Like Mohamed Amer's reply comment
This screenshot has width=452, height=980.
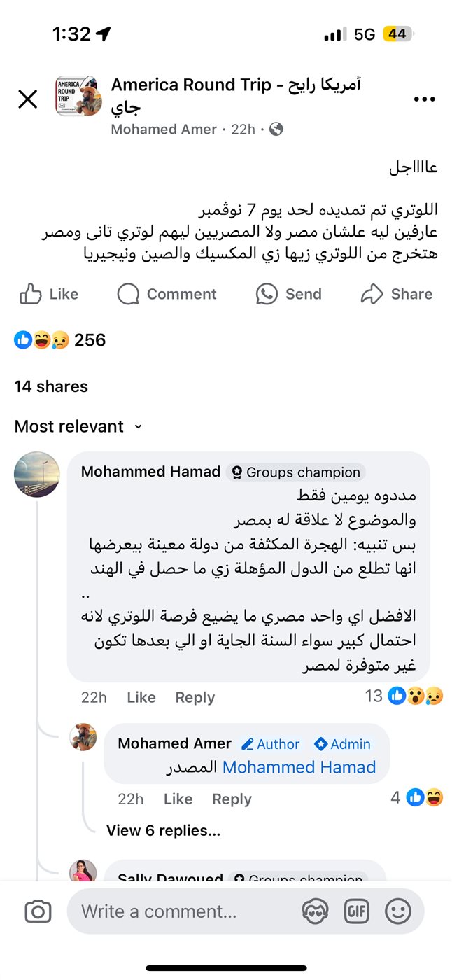pyautogui.click(x=178, y=799)
